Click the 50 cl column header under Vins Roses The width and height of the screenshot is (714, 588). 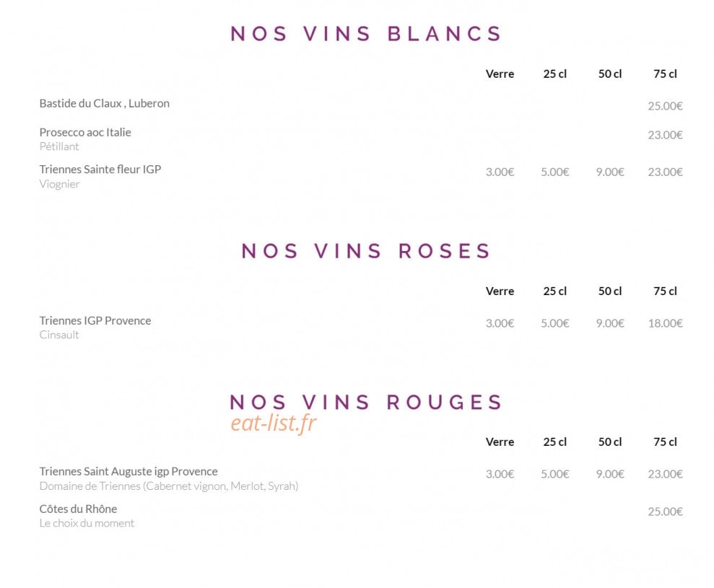tap(610, 291)
